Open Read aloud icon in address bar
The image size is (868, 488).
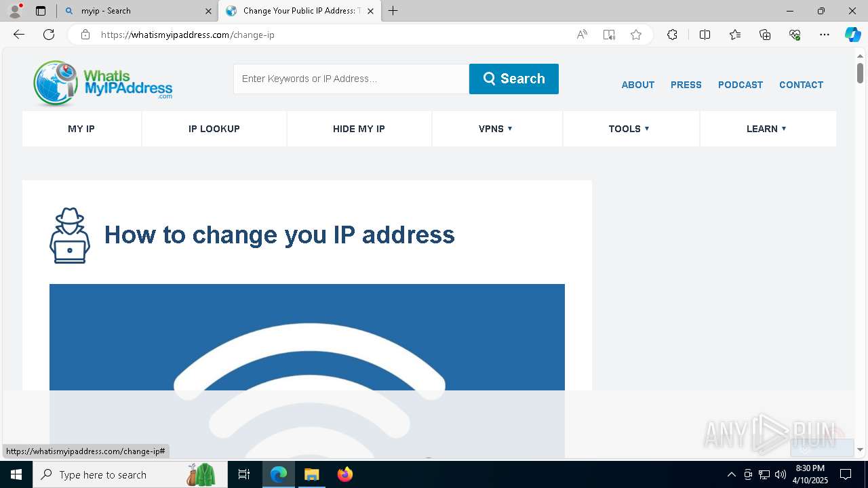582,35
